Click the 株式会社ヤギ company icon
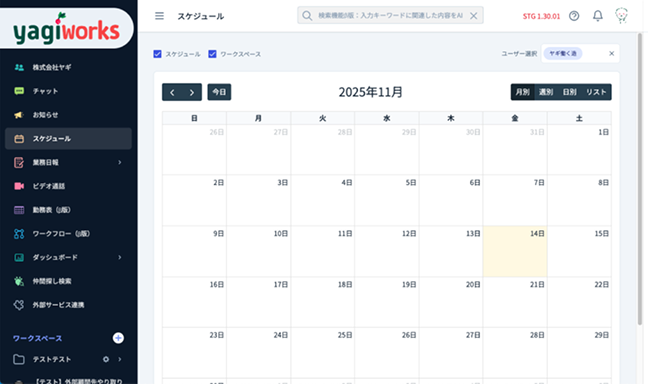 tap(19, 67)
